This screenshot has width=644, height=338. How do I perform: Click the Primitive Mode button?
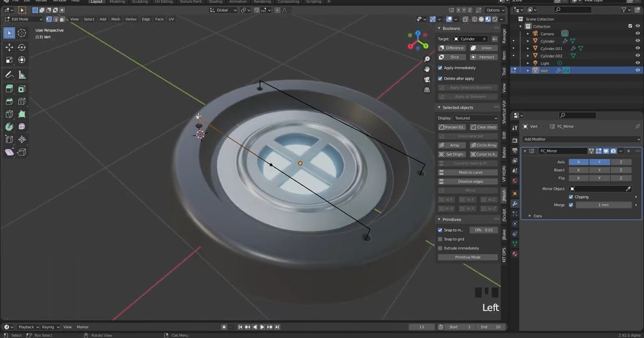(x=469, y=257)
